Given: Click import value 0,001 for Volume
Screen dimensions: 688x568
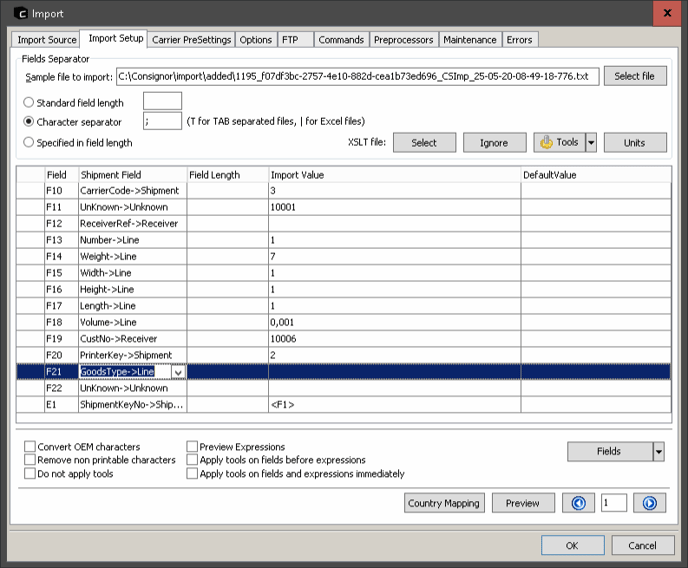Looking at the screenshot, I should (394, 322).
